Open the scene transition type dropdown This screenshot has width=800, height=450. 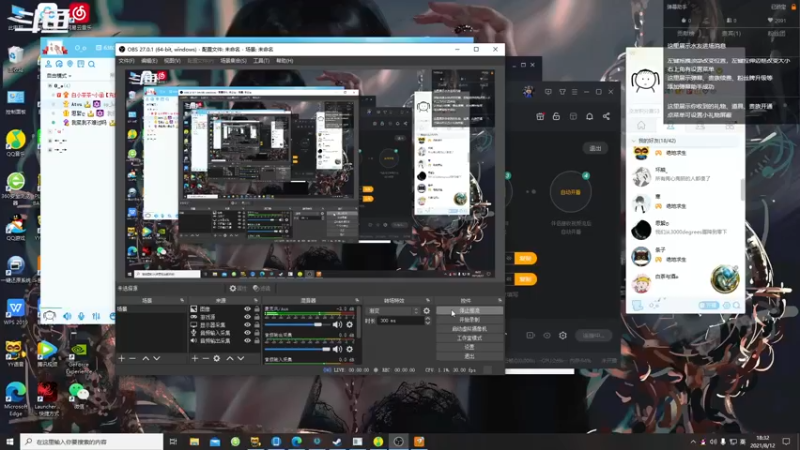[x=393, y=311]
